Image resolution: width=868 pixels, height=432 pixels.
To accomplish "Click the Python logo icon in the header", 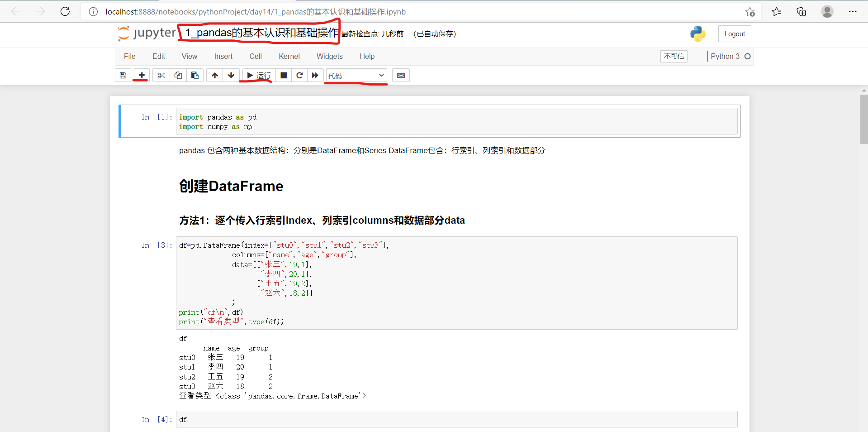I will click(698, 34).
